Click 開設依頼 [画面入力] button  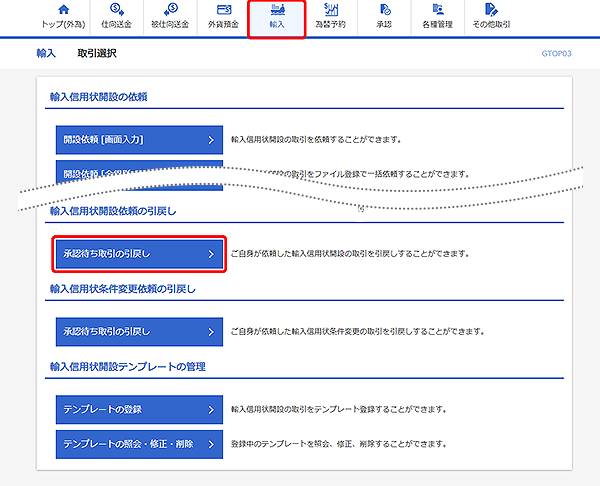click(139, 140)
